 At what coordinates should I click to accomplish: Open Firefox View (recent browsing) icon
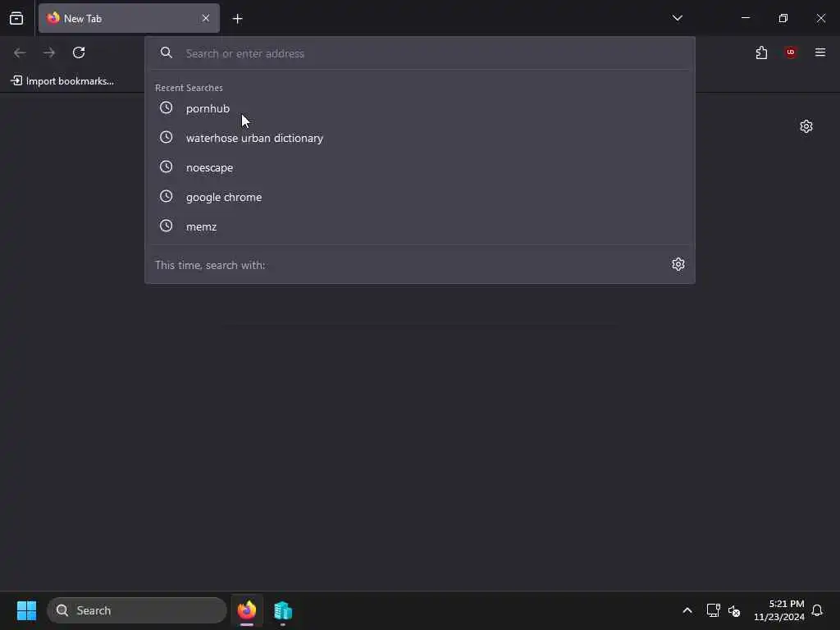click(16, 18)
